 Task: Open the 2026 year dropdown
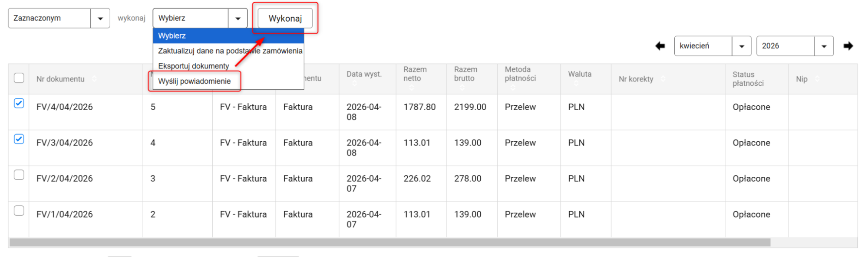pos(794,46)
